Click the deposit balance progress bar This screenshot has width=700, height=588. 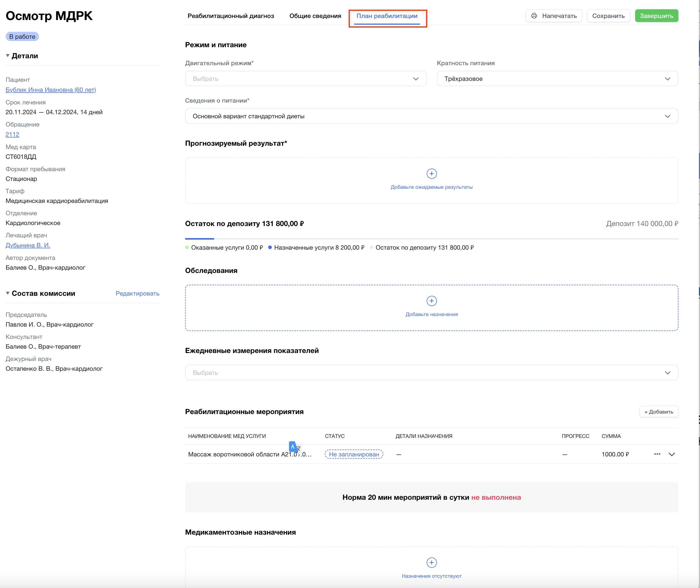(431, 239)
